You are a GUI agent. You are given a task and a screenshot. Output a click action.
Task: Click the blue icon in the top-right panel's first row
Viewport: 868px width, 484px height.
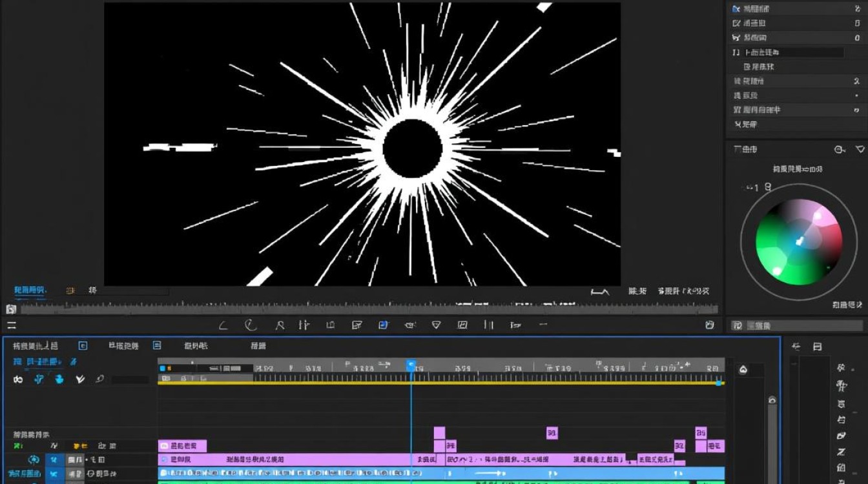pyautogui.click(x=736, y=8)
